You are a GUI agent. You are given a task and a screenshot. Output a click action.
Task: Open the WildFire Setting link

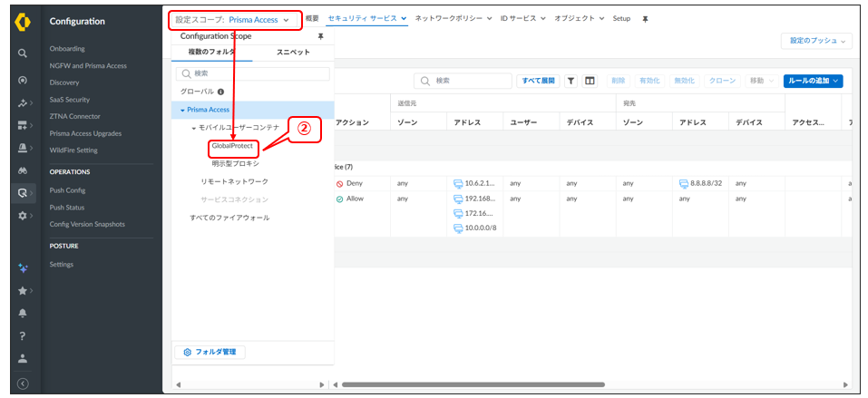[x=73, y=150]
